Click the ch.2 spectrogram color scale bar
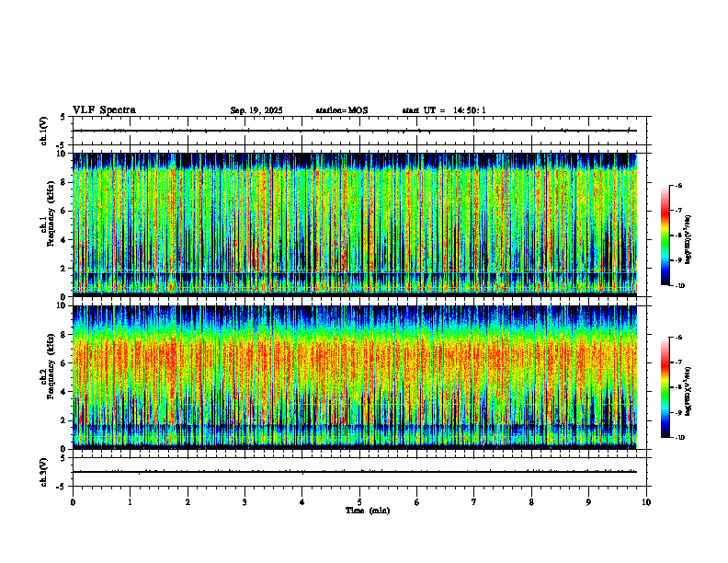The width and height of the screenshot is (728, 563). coord(665,387)
